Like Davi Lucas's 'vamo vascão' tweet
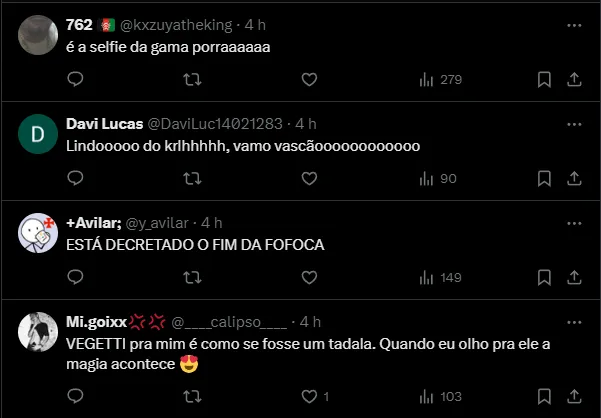 coord(309,178)
